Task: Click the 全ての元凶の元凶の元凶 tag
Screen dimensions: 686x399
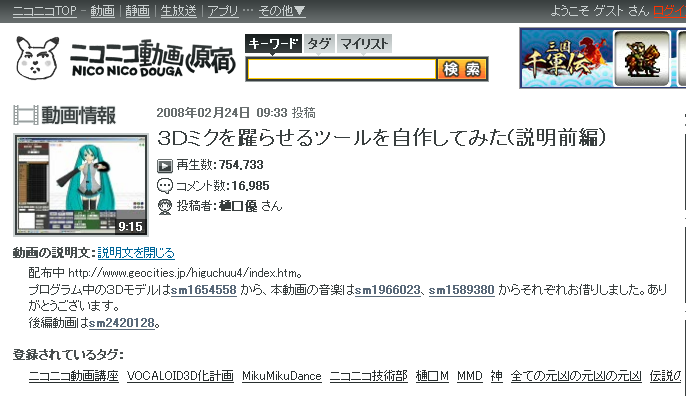Action: 576,376
